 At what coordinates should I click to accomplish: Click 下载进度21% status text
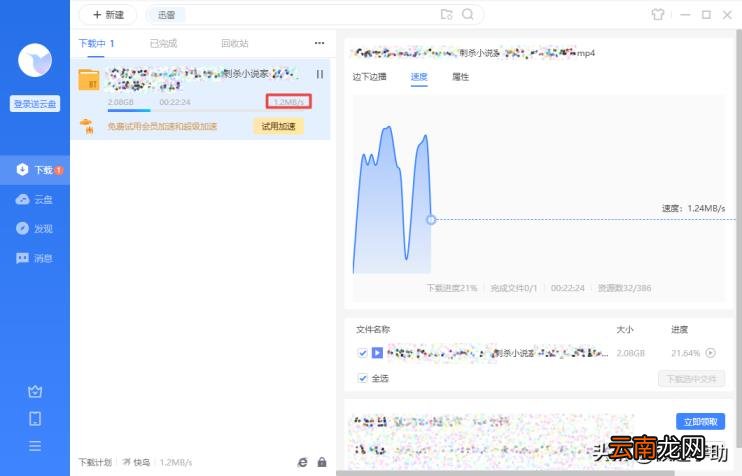click(452, 288)
